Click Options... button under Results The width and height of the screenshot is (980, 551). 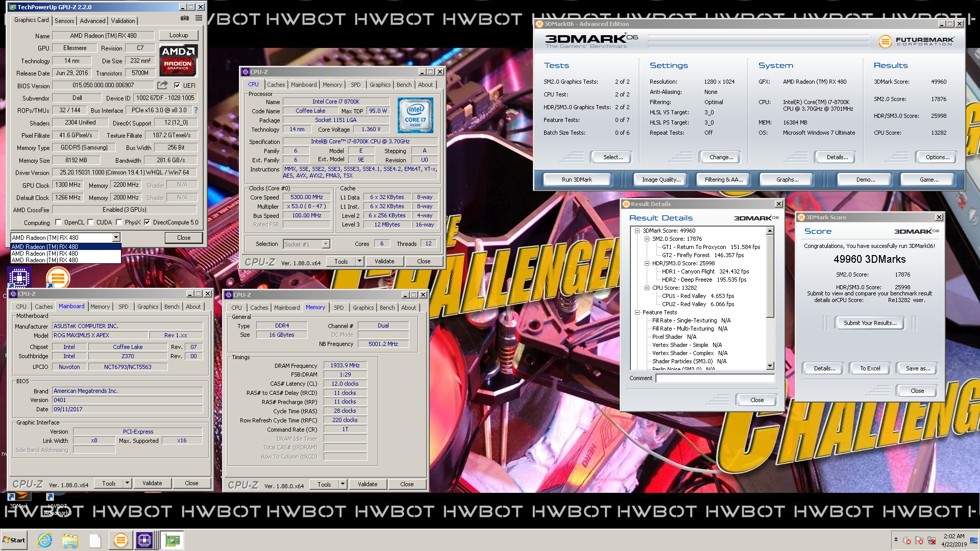pos(938,157)
